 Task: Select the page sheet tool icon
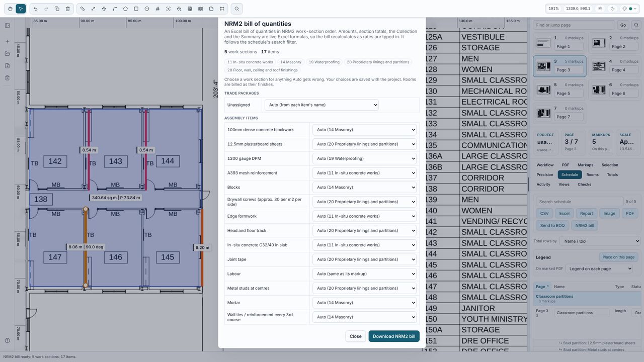click(x=211, y=9)
